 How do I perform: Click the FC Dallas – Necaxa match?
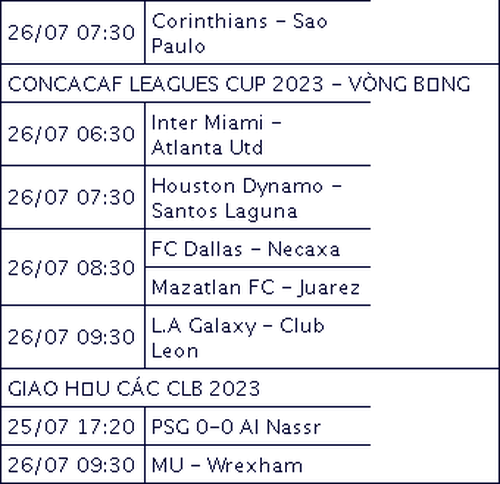(258, 248)
